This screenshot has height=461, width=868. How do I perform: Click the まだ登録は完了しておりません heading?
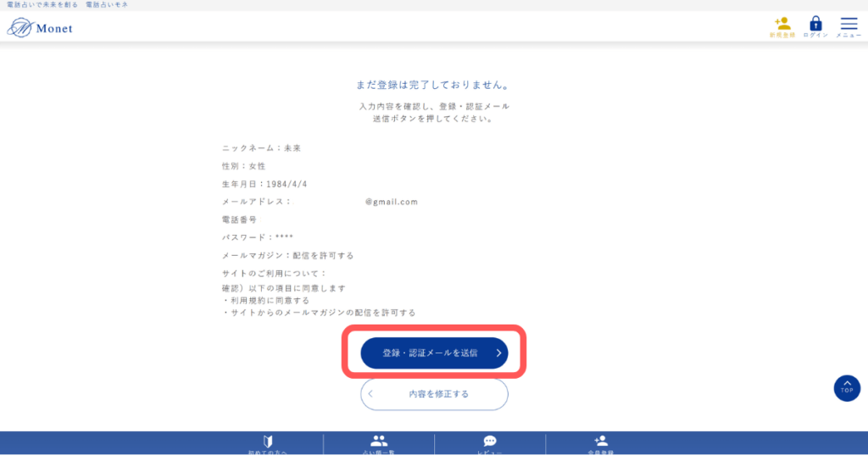(x=434, y=86)
